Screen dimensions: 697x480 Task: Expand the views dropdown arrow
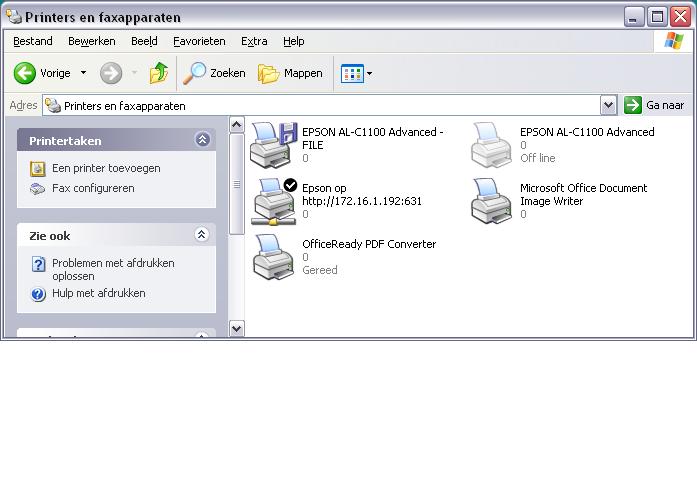(369, 73)
